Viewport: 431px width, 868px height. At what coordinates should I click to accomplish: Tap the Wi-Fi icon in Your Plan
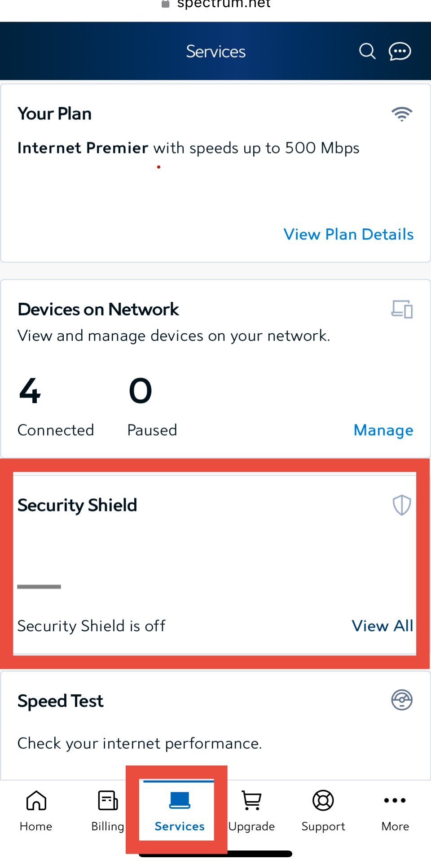[x=402, y=114]
